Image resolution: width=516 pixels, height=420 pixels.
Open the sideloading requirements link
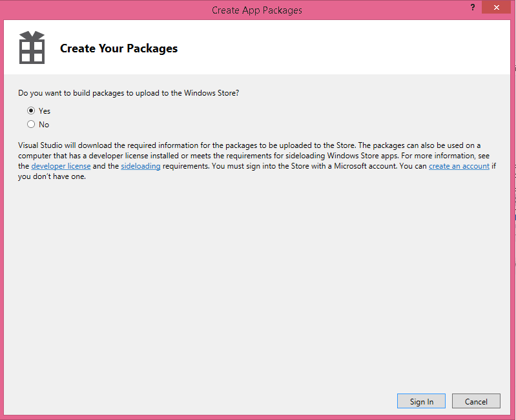coord(141,166)
